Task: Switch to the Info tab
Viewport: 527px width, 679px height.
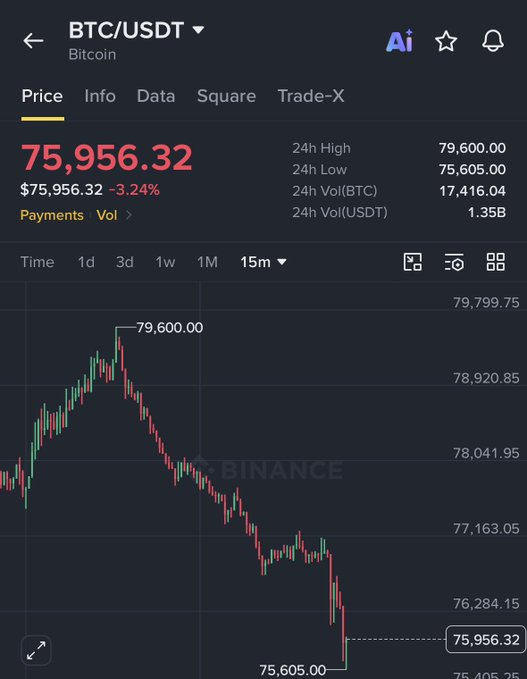Action: pyautogui.click(x=100, y=96)
